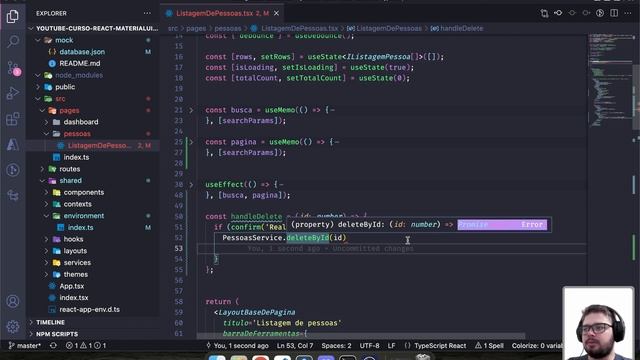Expand the NPM SCRIPTS section
Image resolution: width=640 pixels, height=360 pixels.
tap(57, 334)
